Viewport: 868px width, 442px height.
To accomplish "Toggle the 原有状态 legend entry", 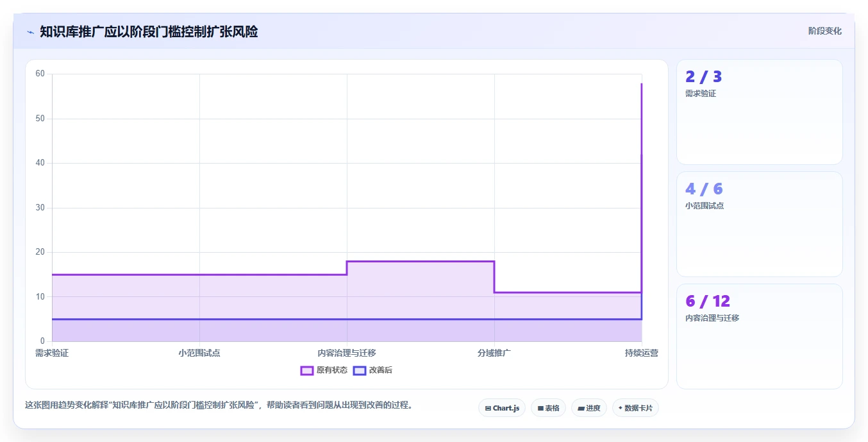I will click(324, 370).
